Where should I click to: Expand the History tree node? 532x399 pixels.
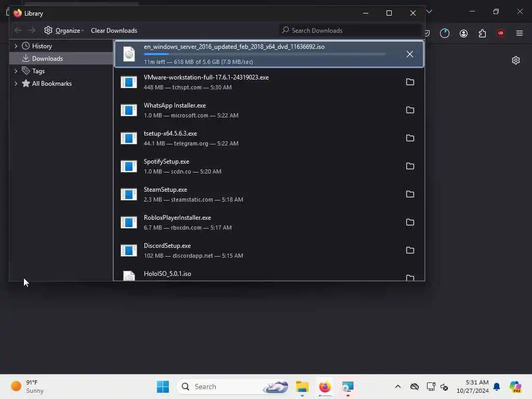16,46
